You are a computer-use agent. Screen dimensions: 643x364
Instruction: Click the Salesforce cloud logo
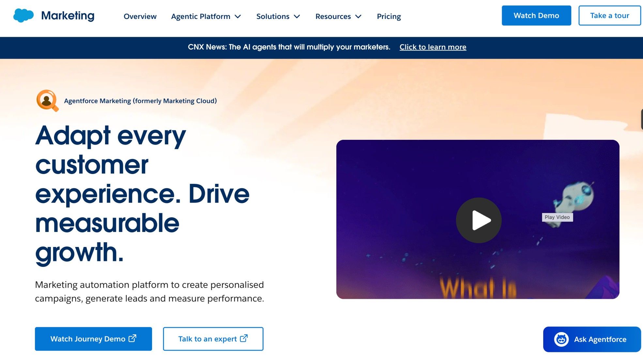pos(23,15)
